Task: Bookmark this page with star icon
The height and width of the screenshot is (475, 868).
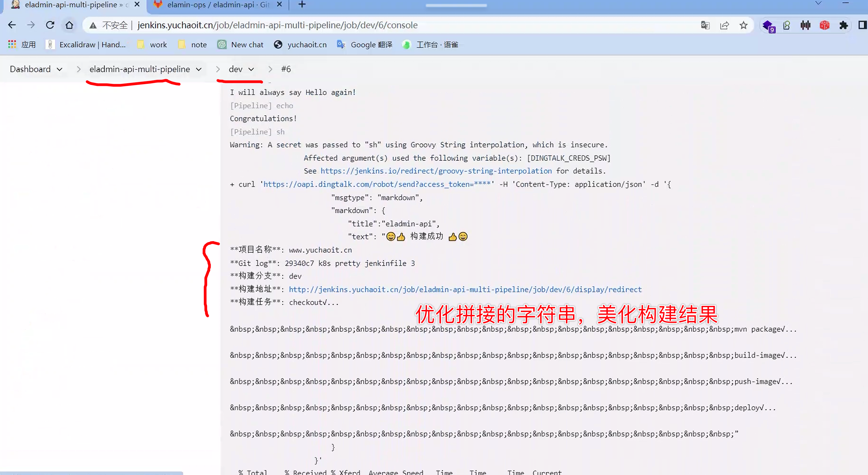Action: [744, 25]
